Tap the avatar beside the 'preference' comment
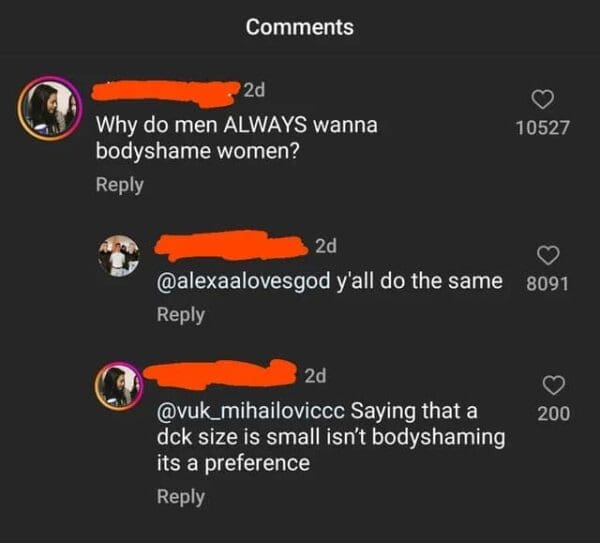This screenshot has height=543, width=600. pyautogui.click(x=119, y=384)
